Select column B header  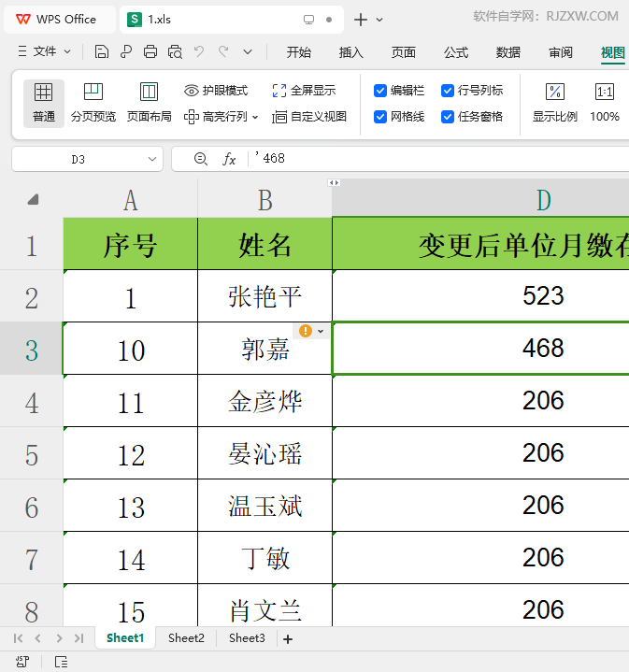[264, 200]
